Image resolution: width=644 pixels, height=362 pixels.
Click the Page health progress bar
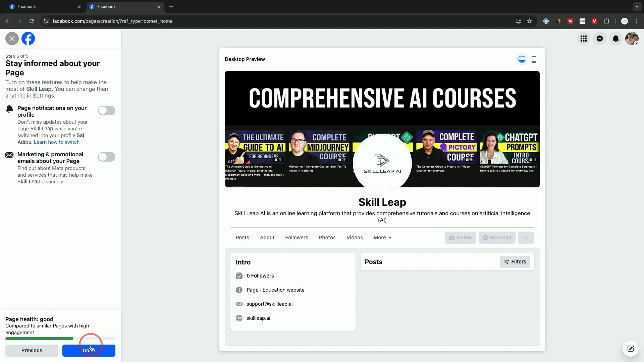coord(60,339)
